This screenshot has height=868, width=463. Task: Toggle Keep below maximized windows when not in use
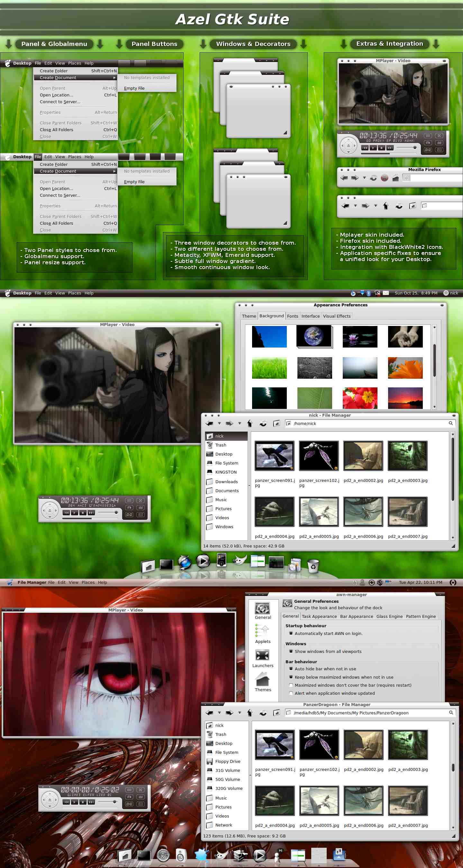pos(291,677)
